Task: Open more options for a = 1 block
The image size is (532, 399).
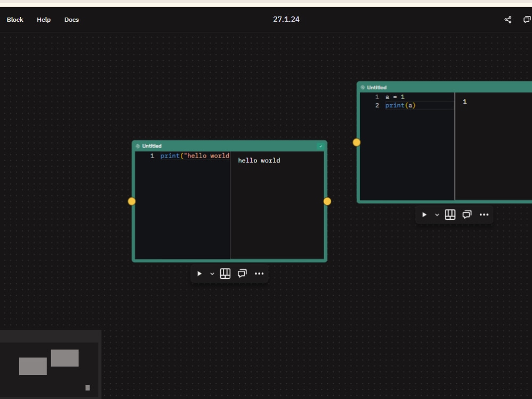Action: pos(484,214)
